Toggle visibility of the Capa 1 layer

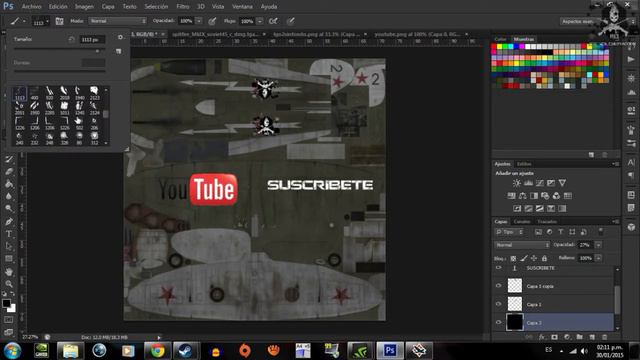pyautogui.click(x=499, y=304)
